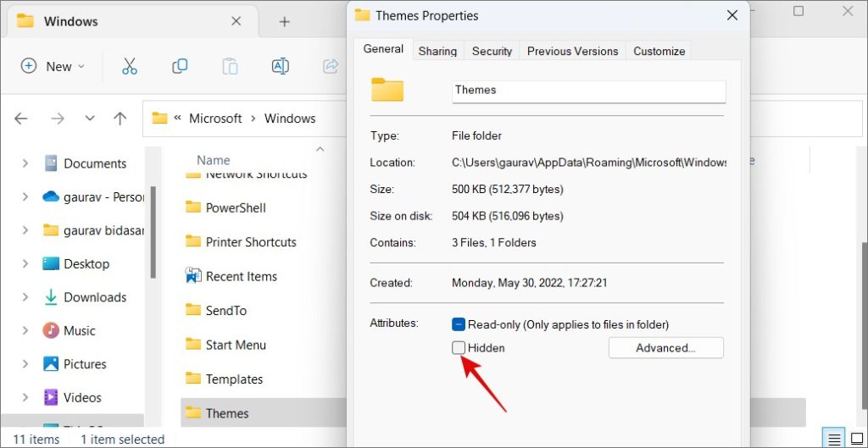Go up one folder level arrow
The image size is (868, 448).
click(120, 119)
